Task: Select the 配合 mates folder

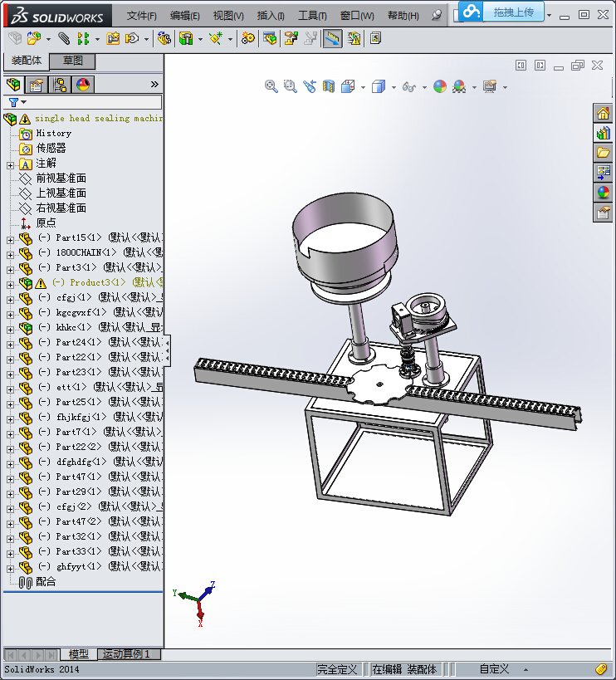Action: pos(46,581)
